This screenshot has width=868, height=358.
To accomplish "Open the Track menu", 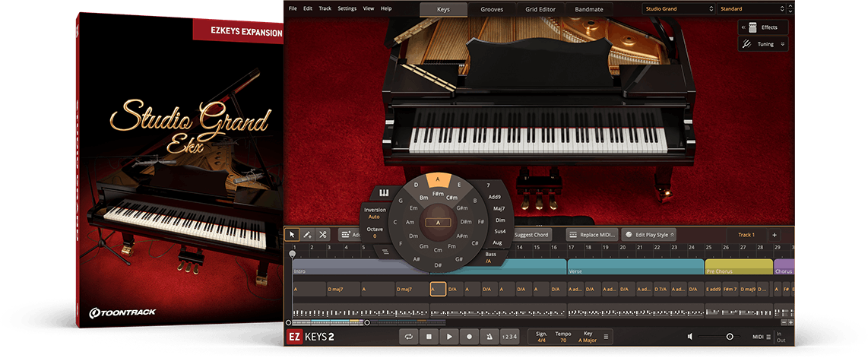I will click(x=325, y=8).
